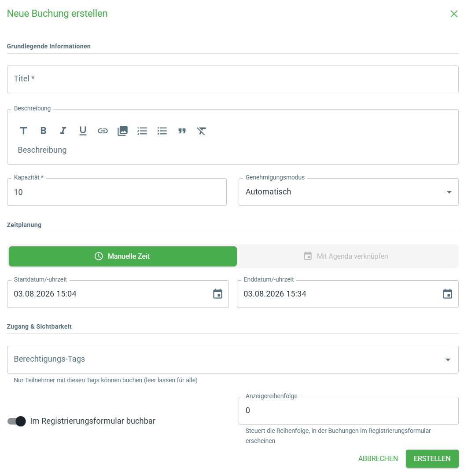468x476 pixels.
Task: Insert an image into description
Action: click(122, 131)
